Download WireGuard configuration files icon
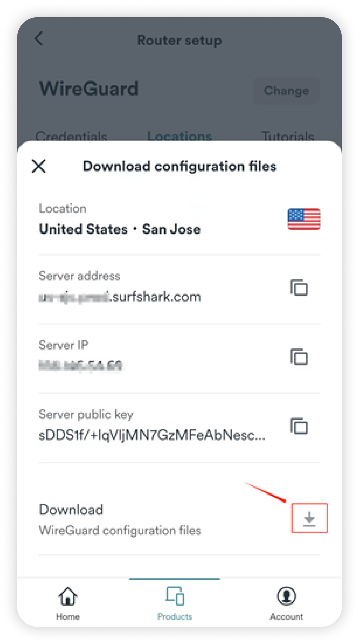The image size is (359, 644). pyautogui.click(x=309, y=518)
